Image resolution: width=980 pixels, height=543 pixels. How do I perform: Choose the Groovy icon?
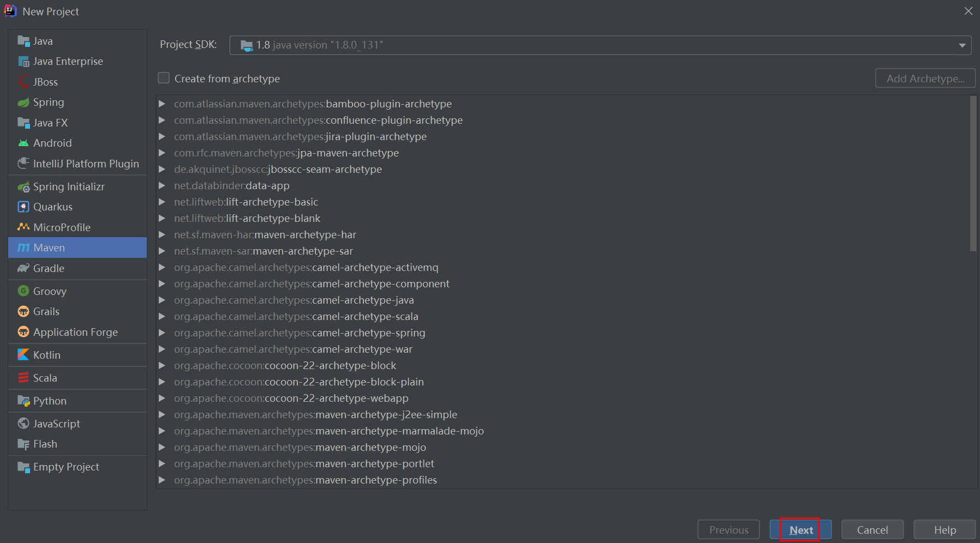click(23, 291)
